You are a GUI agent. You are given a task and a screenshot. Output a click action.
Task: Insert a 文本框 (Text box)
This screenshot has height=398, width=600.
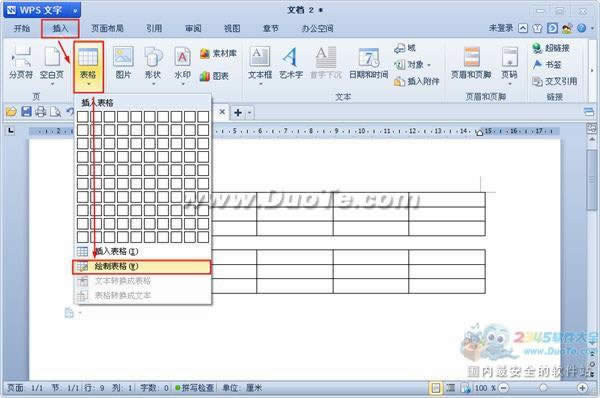pos(260,64)
